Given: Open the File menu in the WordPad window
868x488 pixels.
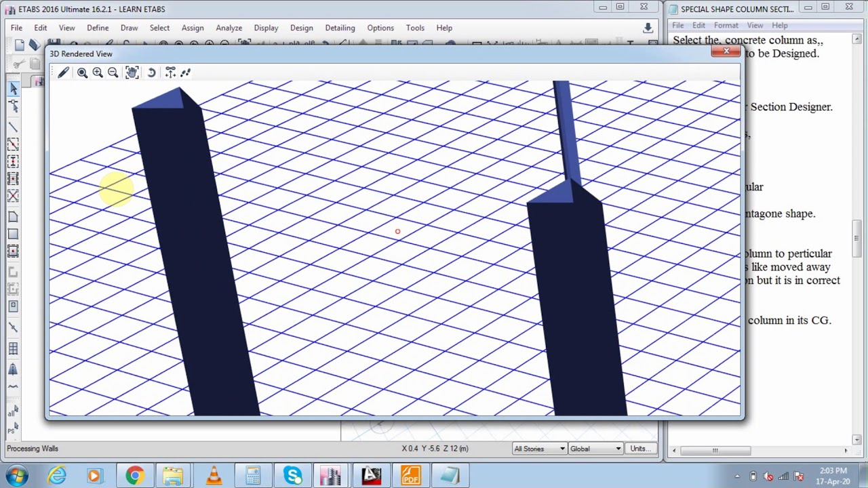Looking at the screenshot, I should point(678,25).
